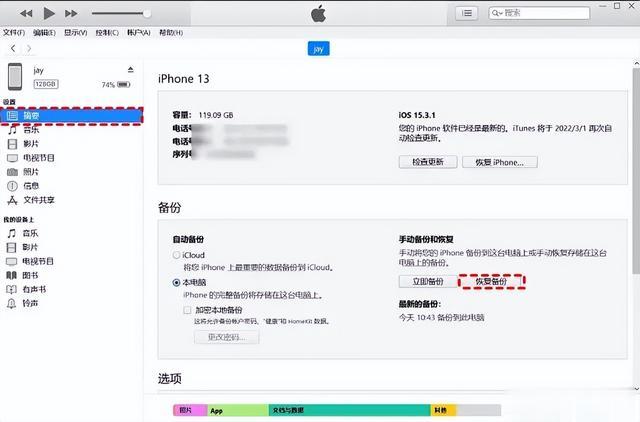The height and width of the screenshot is (422, 640).
Task: Click the rewind previous track button
Action: [26, 13]
